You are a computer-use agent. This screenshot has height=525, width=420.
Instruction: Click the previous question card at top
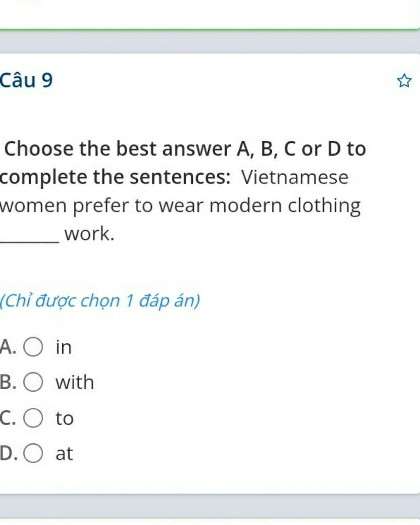[210, 15]
